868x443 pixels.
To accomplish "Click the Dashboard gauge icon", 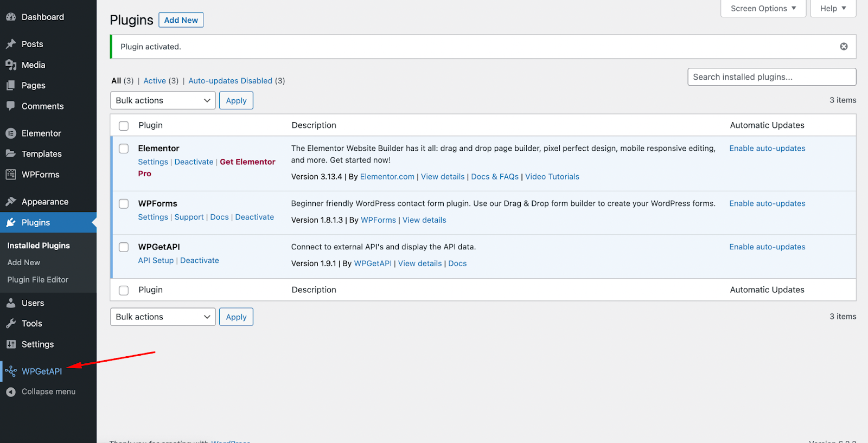I will (11, 17).
